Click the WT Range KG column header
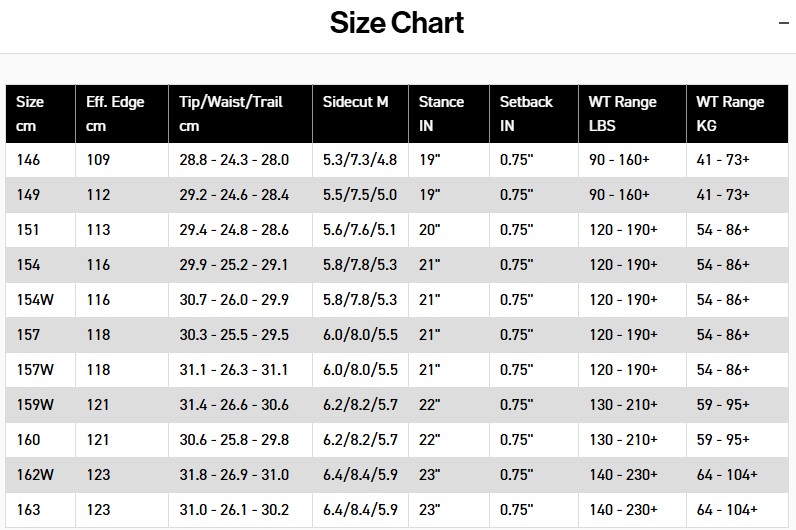 tap(730, 114)
